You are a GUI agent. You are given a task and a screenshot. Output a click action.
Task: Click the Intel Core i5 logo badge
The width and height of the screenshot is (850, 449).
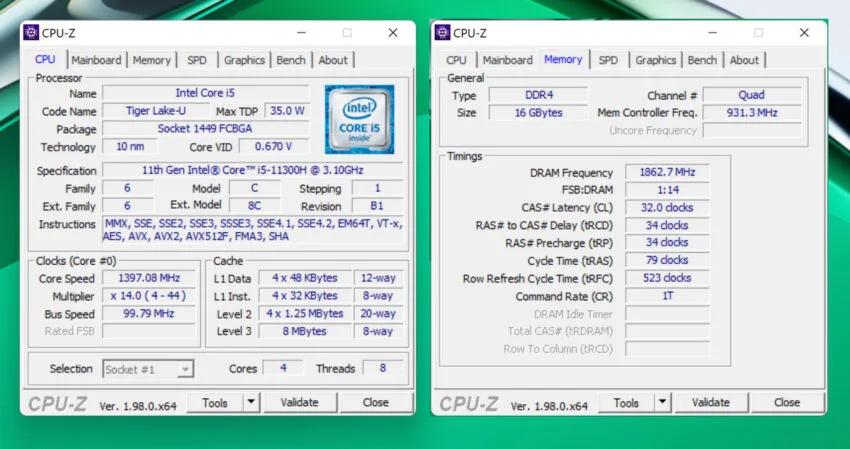coord(359,119)
